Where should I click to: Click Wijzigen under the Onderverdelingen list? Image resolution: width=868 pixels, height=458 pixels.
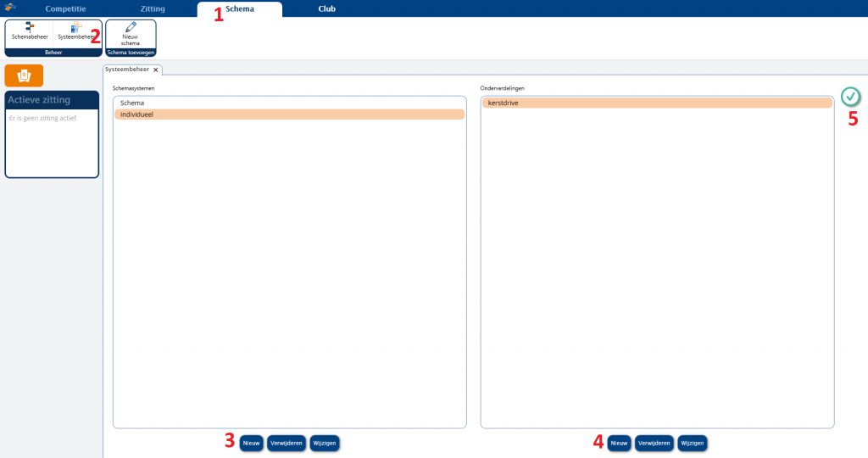click(x=692, y=443)
